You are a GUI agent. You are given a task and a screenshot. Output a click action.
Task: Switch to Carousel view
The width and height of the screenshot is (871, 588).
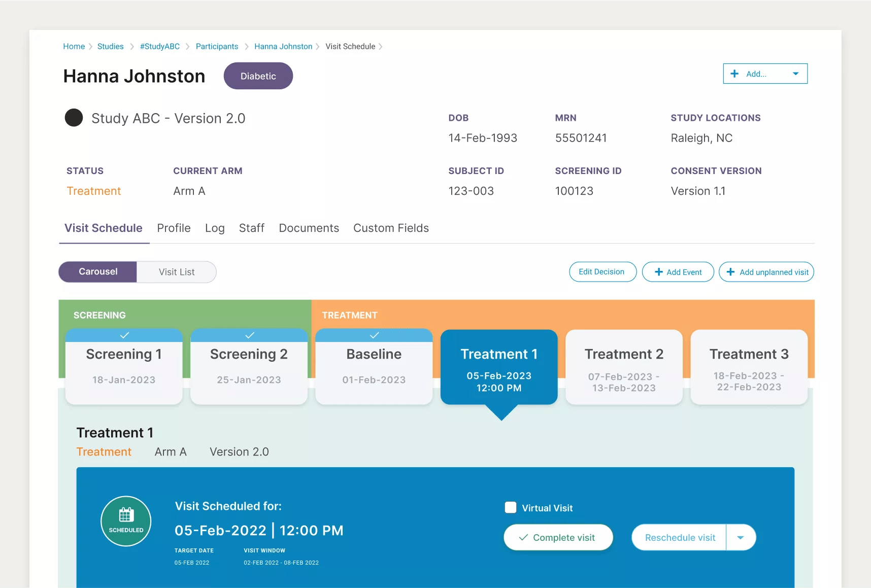(x=98, y=272)
